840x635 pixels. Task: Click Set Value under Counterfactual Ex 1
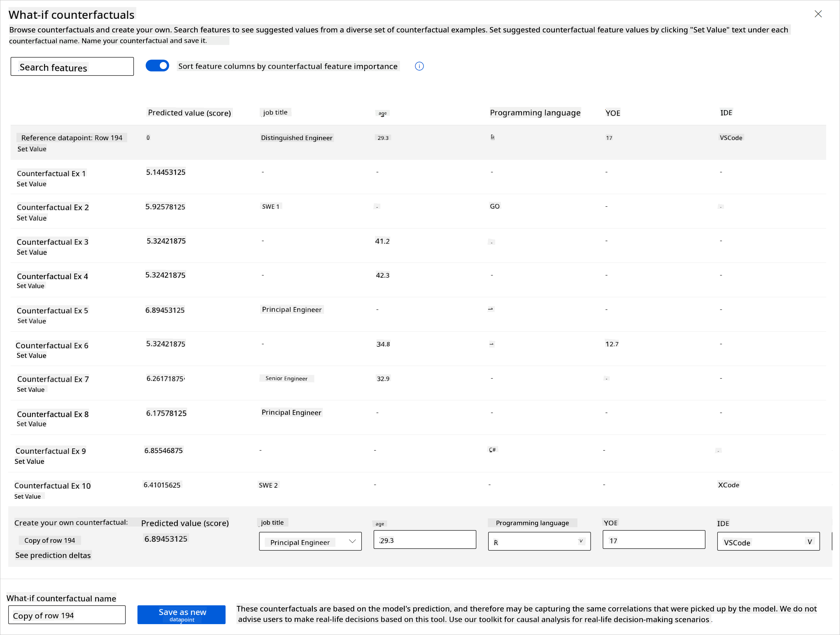click(x=31, y=184)
